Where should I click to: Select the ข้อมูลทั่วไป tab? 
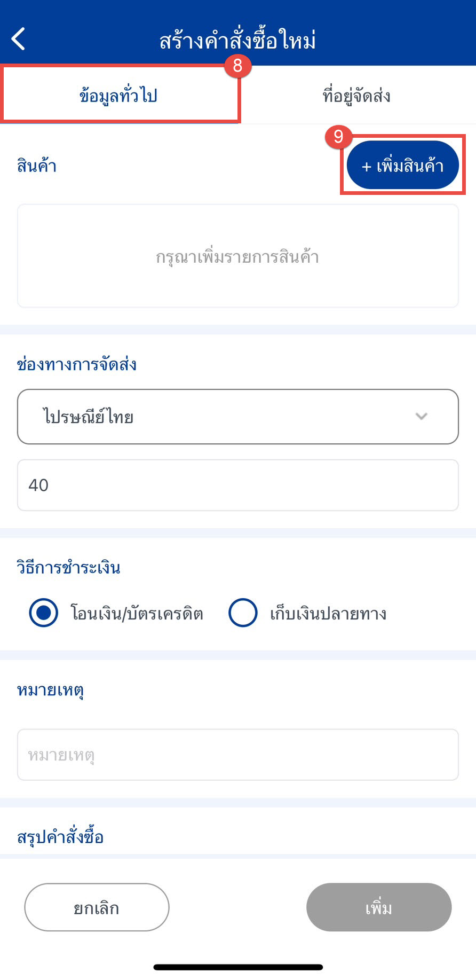118,96
